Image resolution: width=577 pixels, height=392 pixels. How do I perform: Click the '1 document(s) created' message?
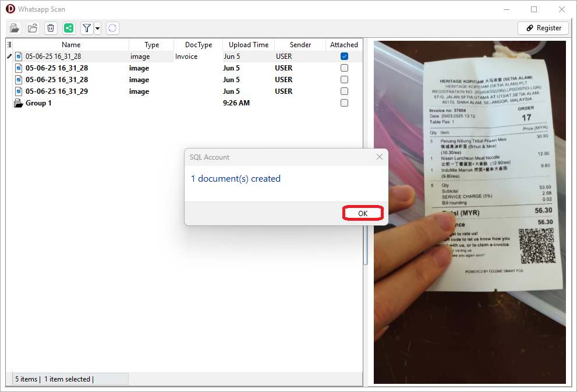235,178
